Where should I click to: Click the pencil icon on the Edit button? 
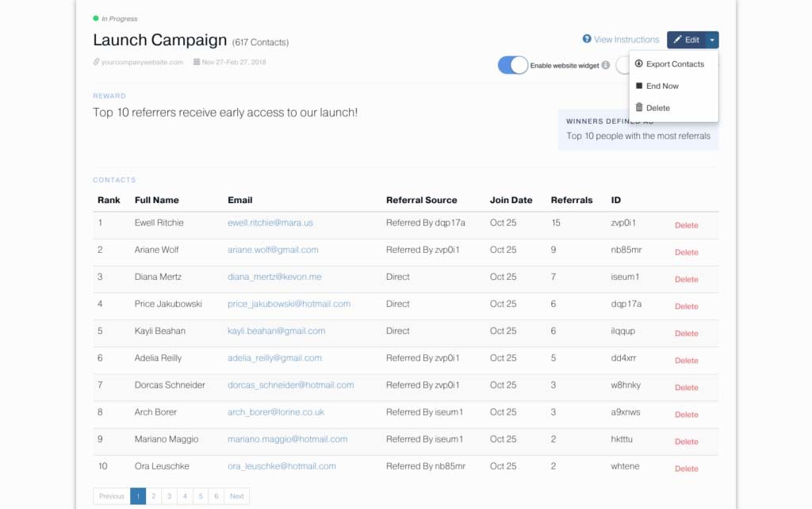tap(679, 39)
